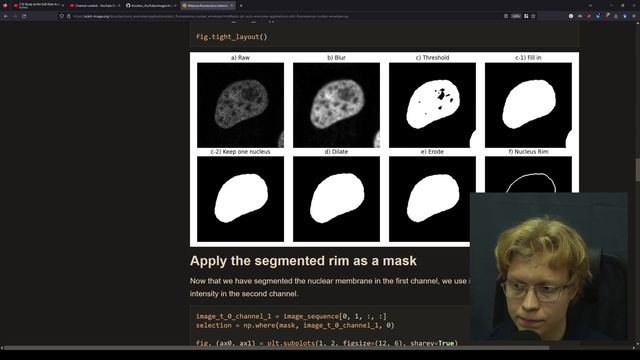Click the white circular extension icon

(x=571, y=16)
